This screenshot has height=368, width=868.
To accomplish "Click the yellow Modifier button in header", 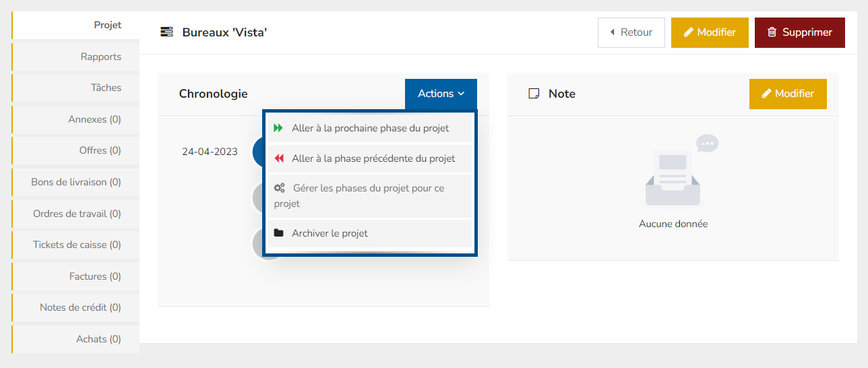I will pyautogui.click(x=709, y=32).
